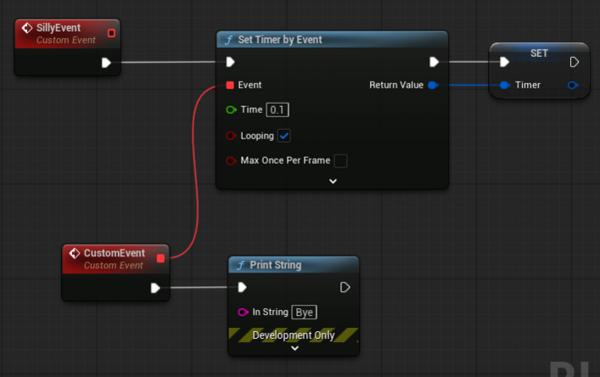This screenshot has height=377, width=600.
Task: Expand Print String advanced options chevron
Action: click(x=295, y=348)
